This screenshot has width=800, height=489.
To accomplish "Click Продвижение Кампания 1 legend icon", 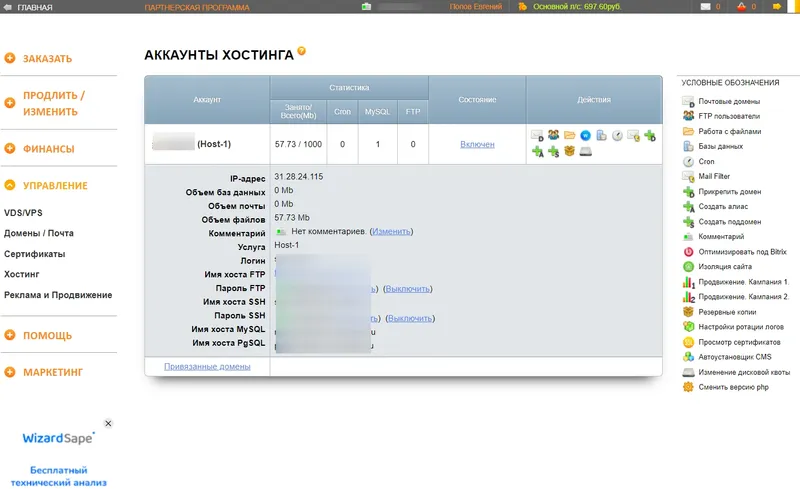I will tap(689, 282).
